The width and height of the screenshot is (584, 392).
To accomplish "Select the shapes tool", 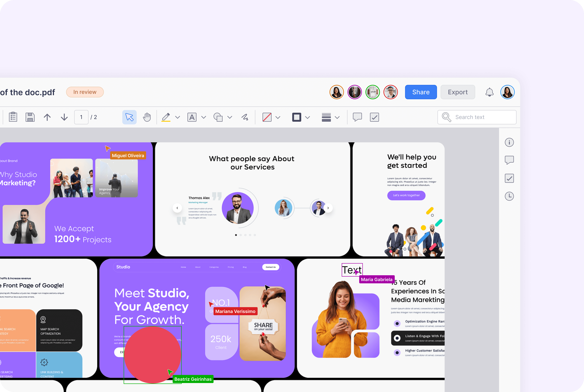I will [x=218, y=117].
